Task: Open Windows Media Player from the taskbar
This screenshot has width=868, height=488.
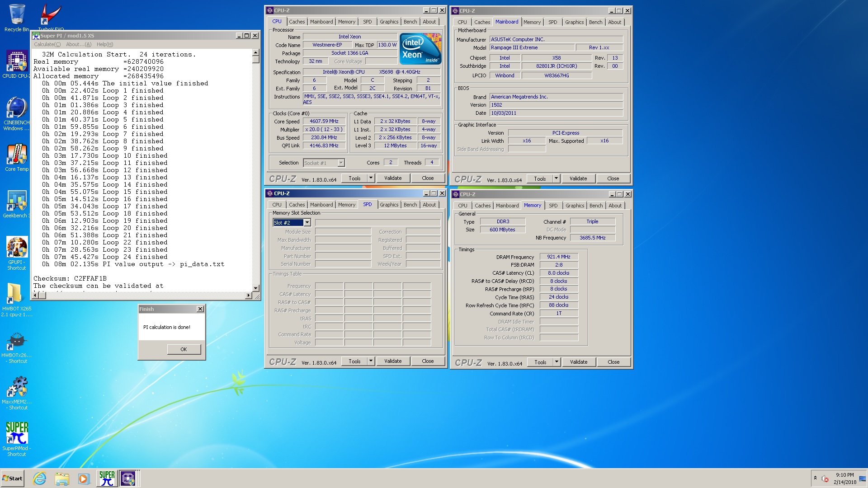Action: (84, 479)
